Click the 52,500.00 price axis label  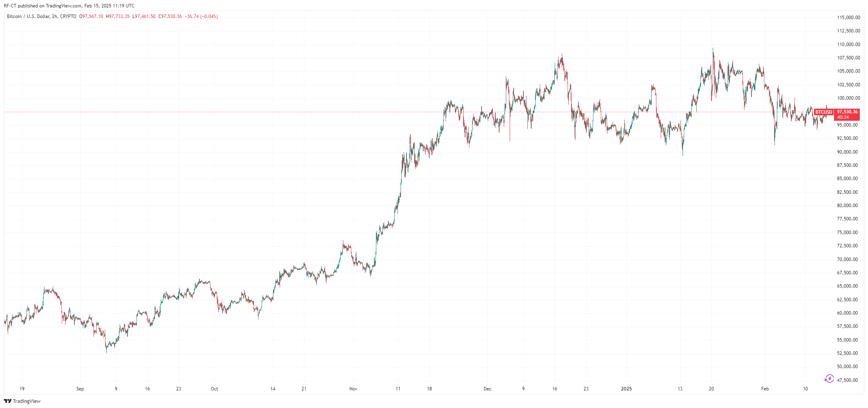(847, 353)
